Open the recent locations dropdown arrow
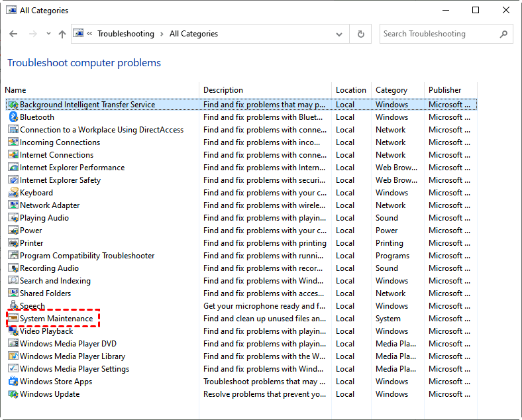 pyautogui.click(x=48, y=34)
